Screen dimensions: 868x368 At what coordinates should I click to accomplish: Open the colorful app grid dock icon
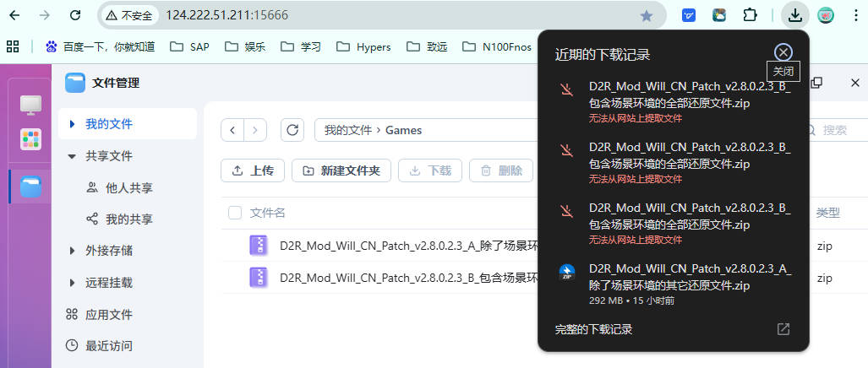click(31, 139)
